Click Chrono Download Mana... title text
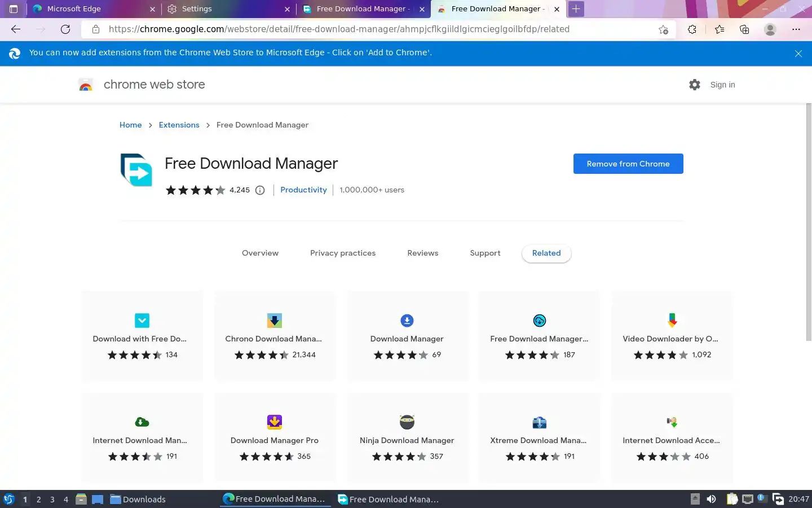This screenshot has height=508, width=812. click(x=273, y=339)
